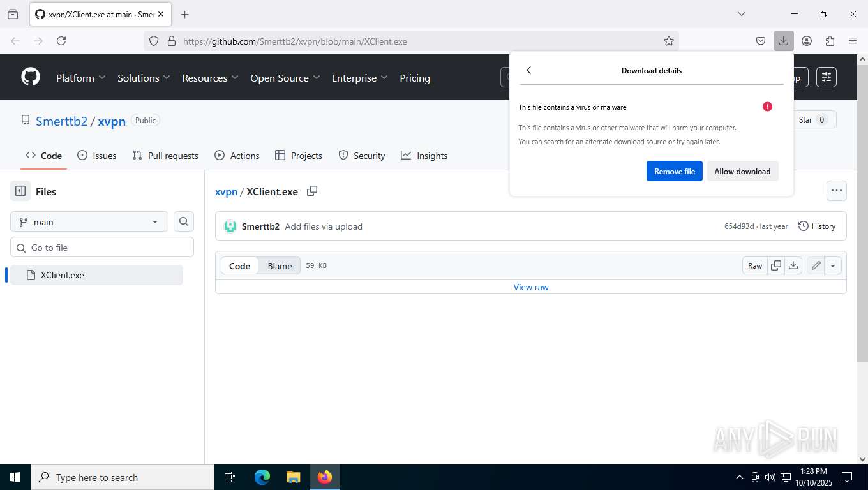Focus the Go to file field
The height and width of the screenshot is (490, 868).
coord(102,248)
